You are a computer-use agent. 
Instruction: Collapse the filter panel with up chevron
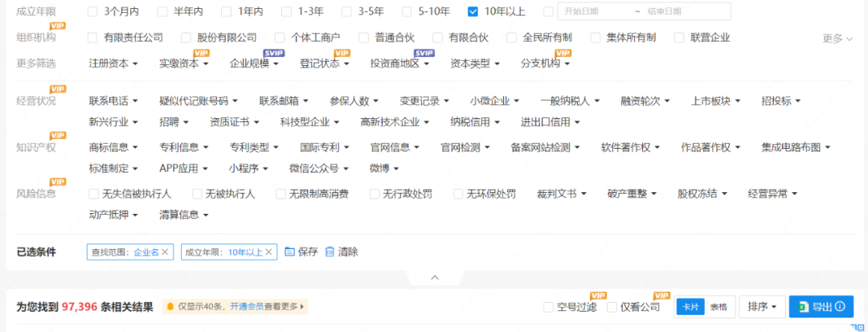(x=435, y=277)
